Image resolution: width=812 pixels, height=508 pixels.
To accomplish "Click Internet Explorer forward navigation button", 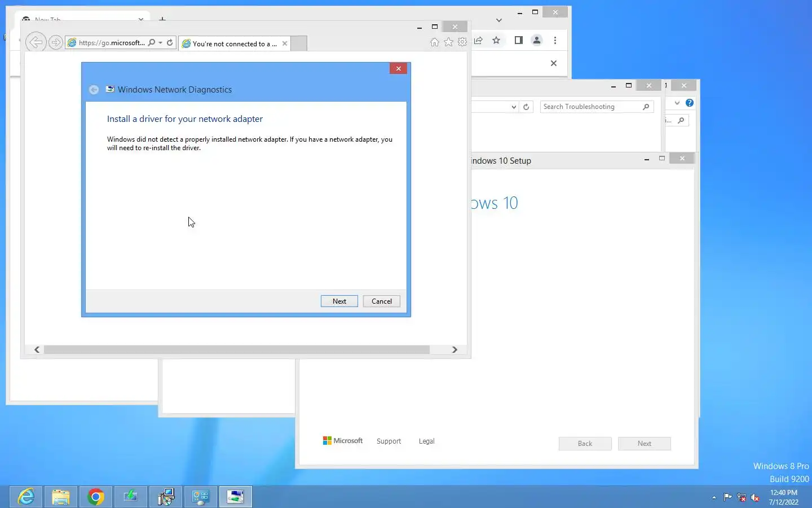I will [x=55, y=42].
